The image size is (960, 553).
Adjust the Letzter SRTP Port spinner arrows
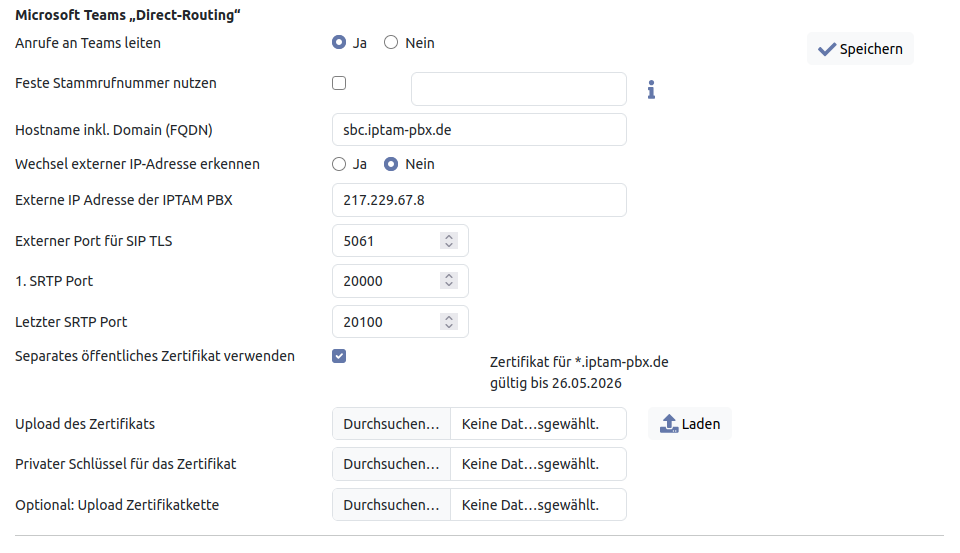click(x=449, y=322)
